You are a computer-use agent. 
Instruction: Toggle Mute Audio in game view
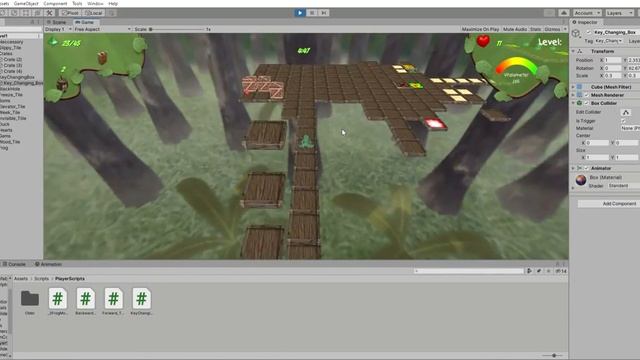point(515,29)
